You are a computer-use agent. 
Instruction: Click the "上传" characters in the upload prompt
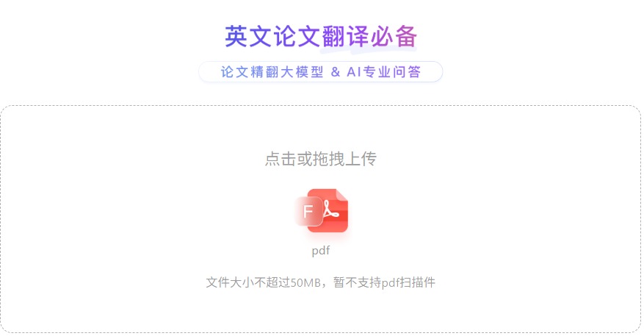point(361,159)
